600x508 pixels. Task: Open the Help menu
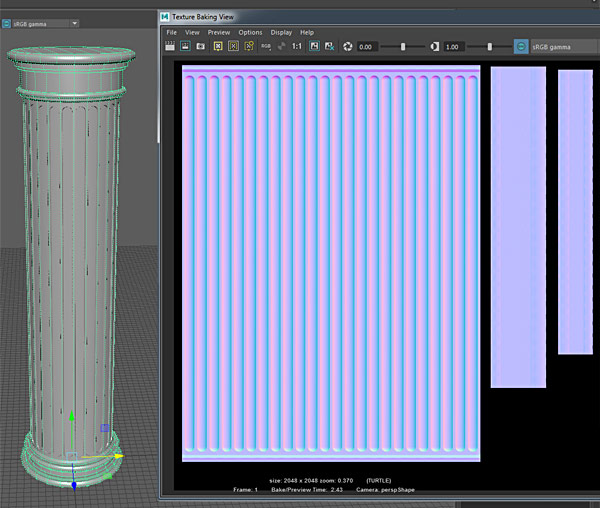[307, 33]
